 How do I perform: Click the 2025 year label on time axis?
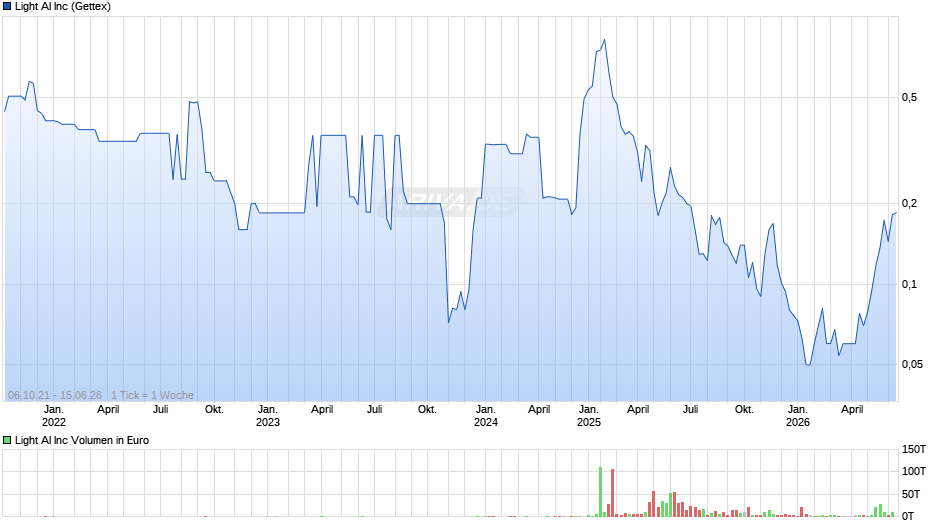[x=589, y=422]
